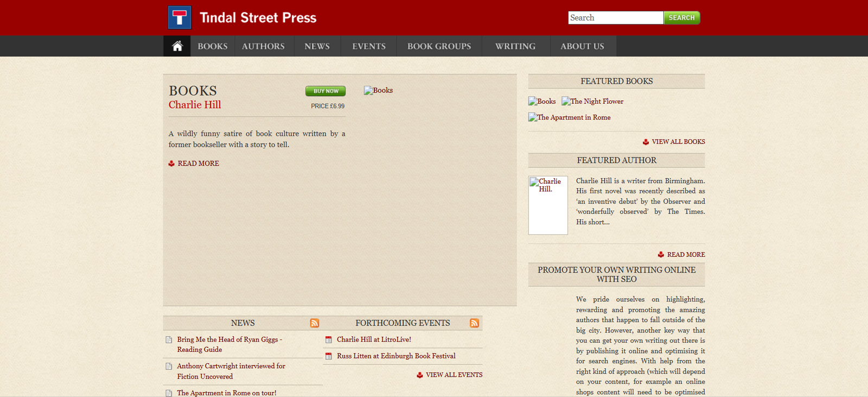Click the Buy Now button
This screenshot has height=397, width=868.
click(x=325, y=91)
